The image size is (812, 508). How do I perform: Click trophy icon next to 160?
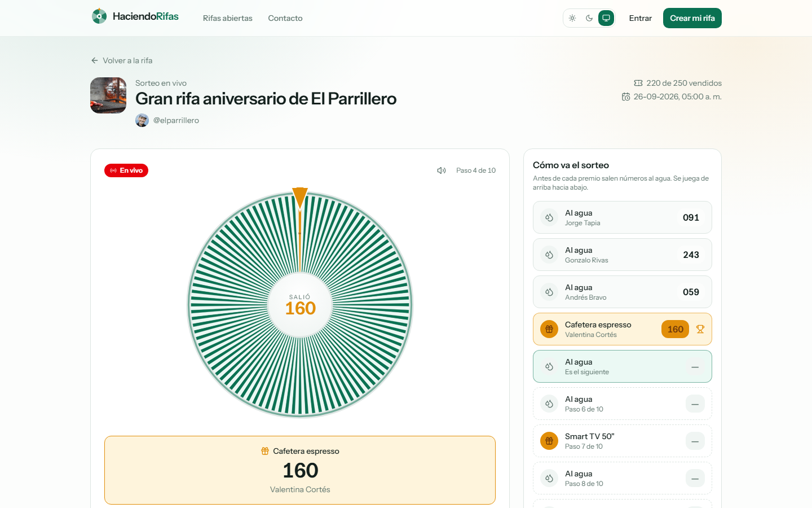pyautogui.click(x=700, y=329)
